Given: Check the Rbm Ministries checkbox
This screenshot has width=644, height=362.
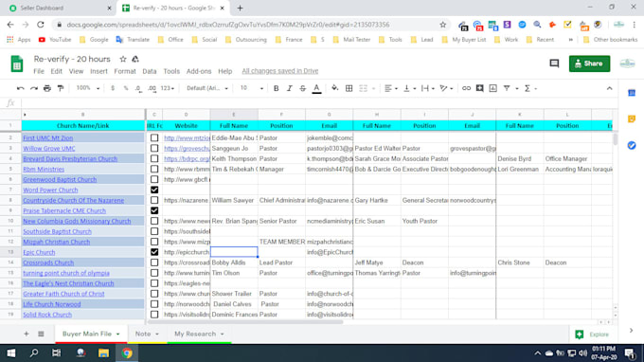Looking at the screenshot, I should (154, 169).
